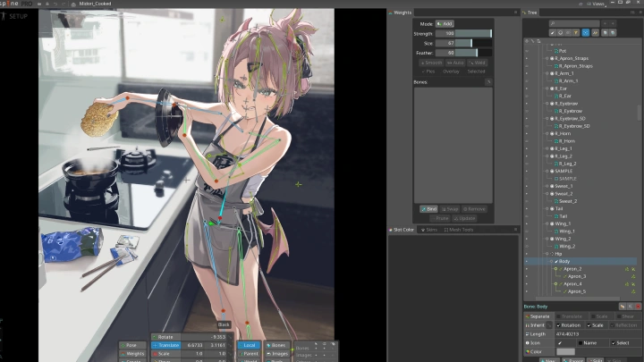Toggle Inherit Scale checkbox
The height and width of the screenshot is (362, 644).
(x=589, y=325)
